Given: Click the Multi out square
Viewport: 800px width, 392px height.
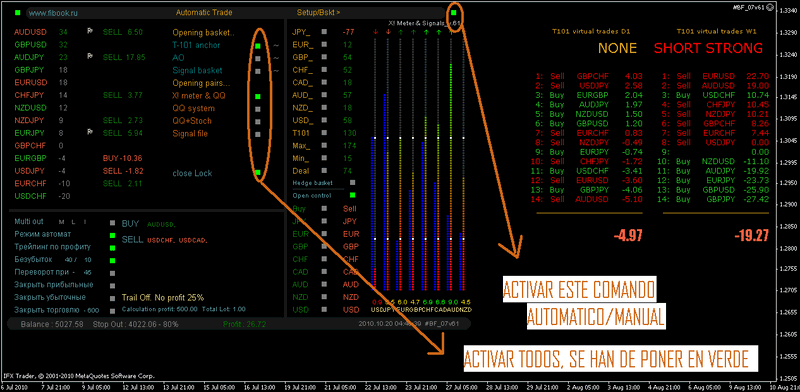Looking at the screenshot, I should click(x=113, y=223).
